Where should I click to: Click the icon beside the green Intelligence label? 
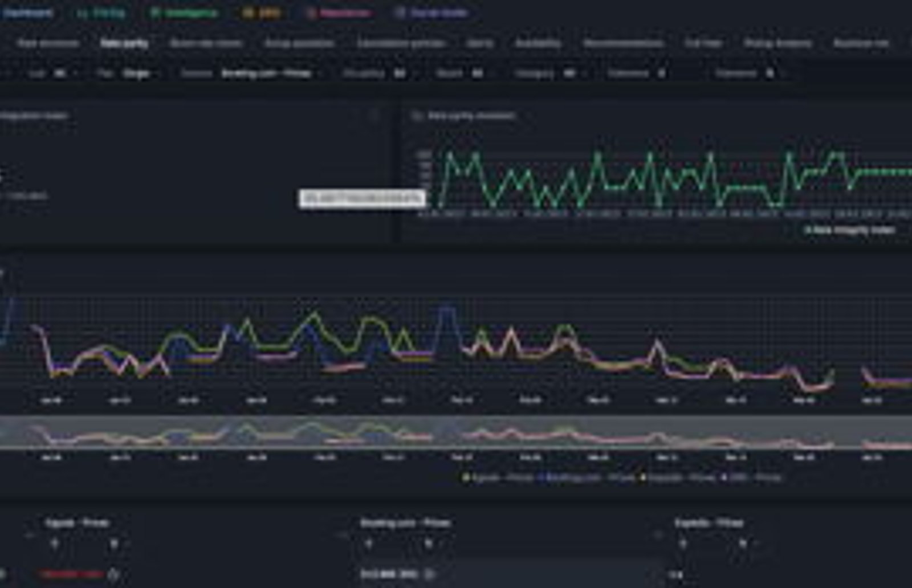155,13
